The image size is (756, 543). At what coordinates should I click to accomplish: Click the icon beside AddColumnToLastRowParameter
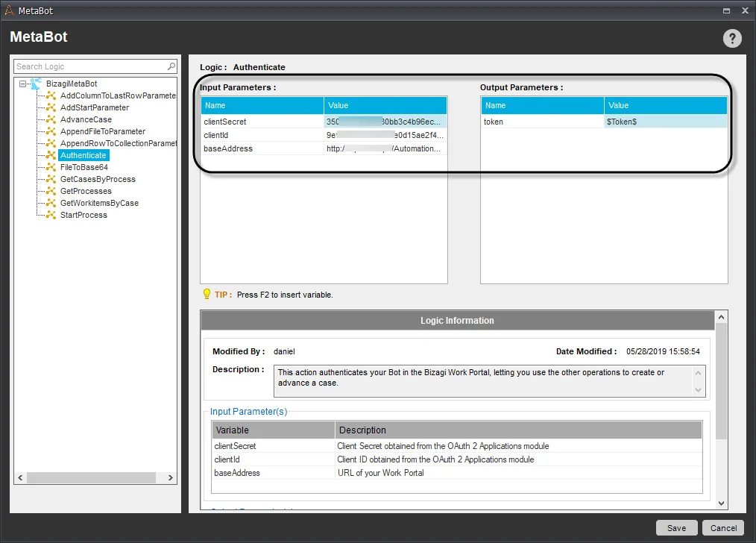[x=51, y=95]
